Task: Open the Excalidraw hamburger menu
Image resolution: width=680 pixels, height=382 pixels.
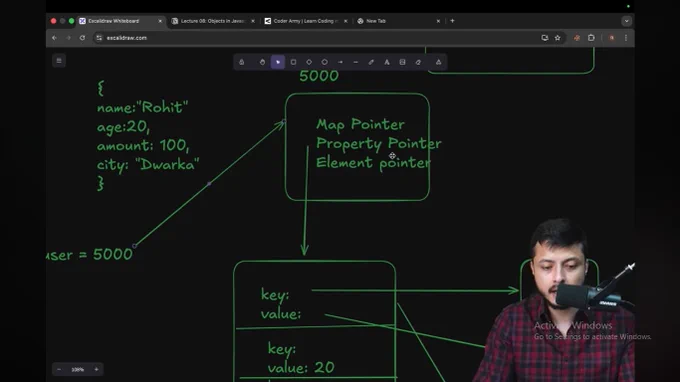Action: (x=59, y=61)
